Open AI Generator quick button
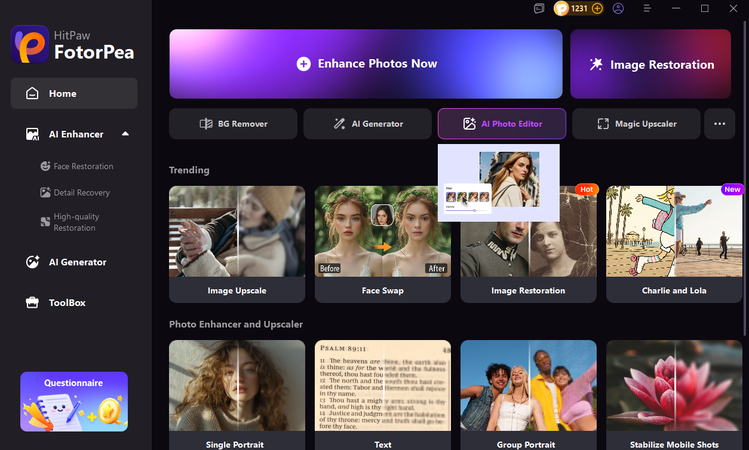Viewport: 749px width, 450px height. pos(367,124)
